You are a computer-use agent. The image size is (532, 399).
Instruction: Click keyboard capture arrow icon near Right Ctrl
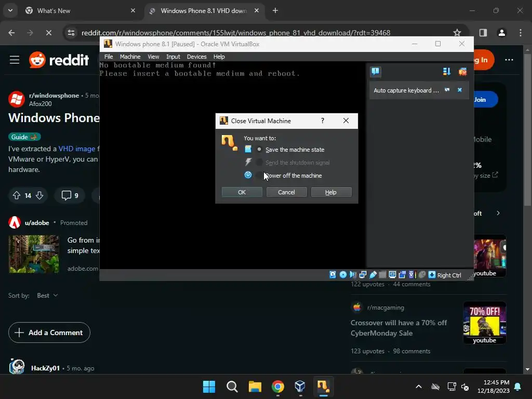coord(432,274)
